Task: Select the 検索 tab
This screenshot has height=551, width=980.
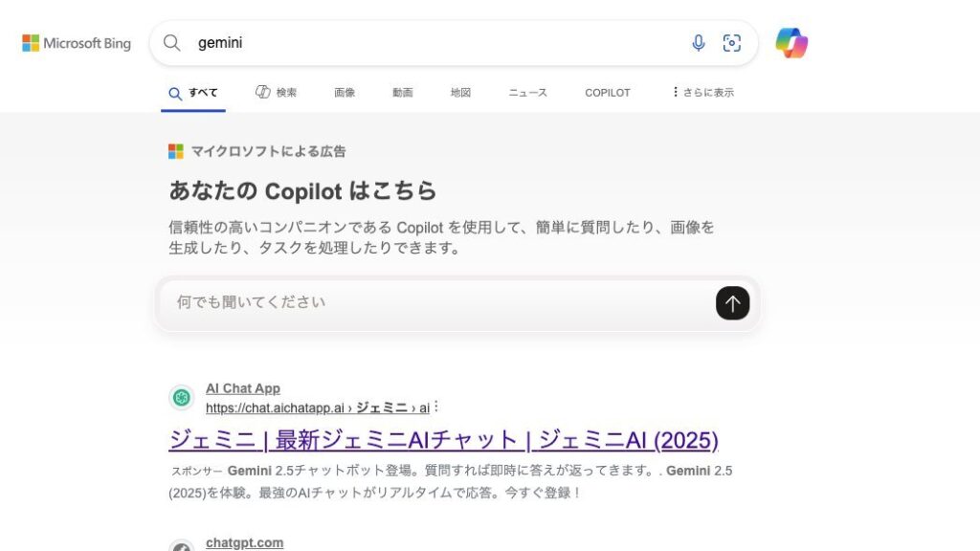Action: tap(277, 93)
